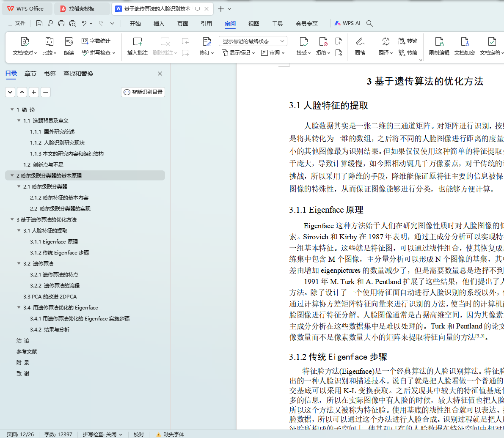
Task: Switch to the 会员专享 tab
Action: pyautogui.click(x=307, y=23)
